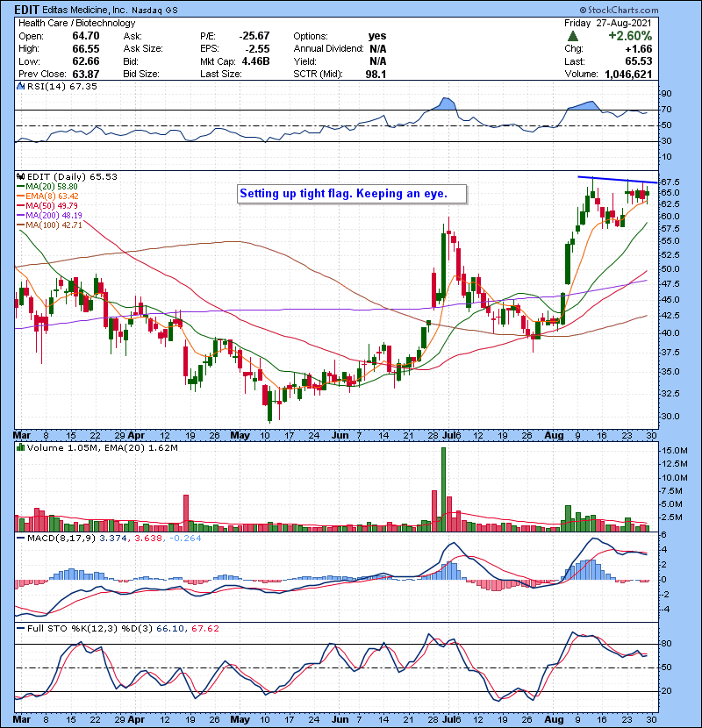This screenshot has width=702, height=728.
Task: Click the Ask Size: label
Action: click(143, 49)
